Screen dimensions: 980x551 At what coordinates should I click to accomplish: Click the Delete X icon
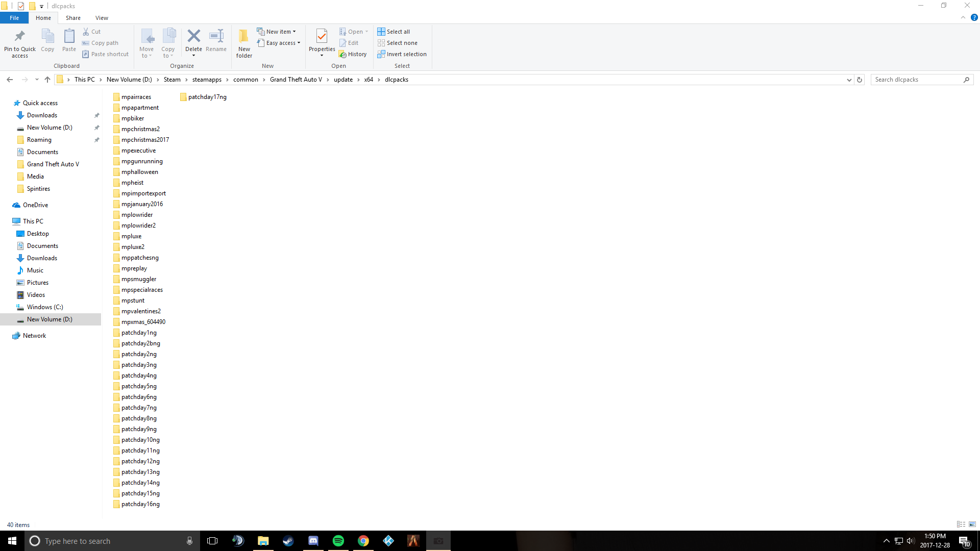(193, 36)
